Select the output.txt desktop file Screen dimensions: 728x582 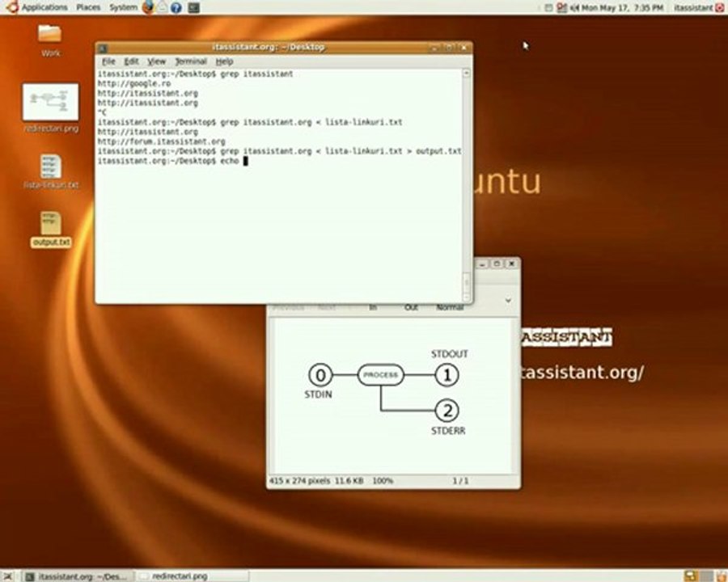(x=51, y=230)
